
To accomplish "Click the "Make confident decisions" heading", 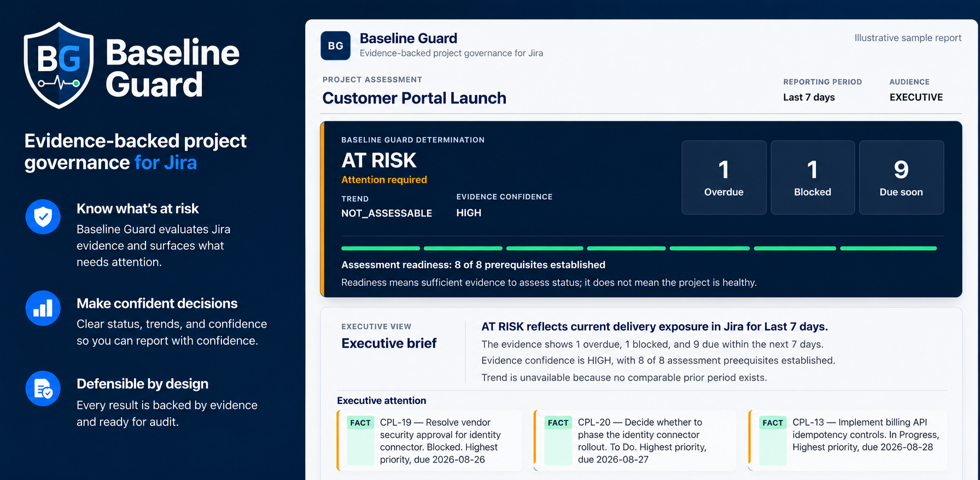I will click(157, 303).
